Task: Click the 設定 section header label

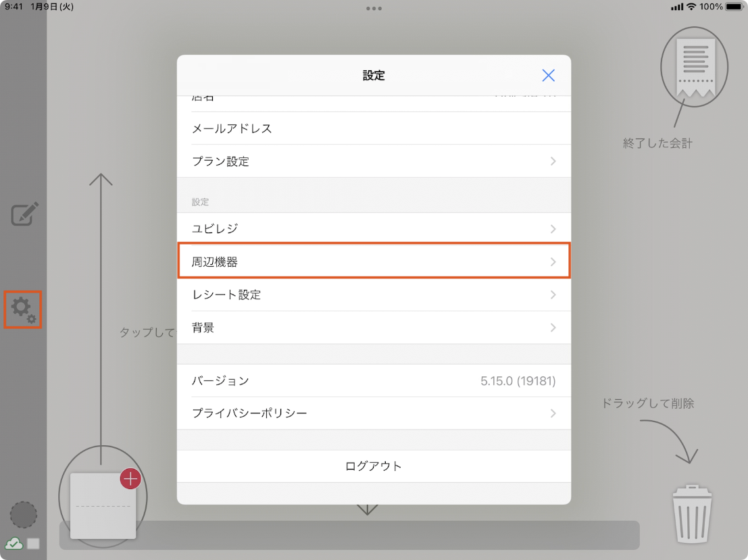Action: [201, 202]
